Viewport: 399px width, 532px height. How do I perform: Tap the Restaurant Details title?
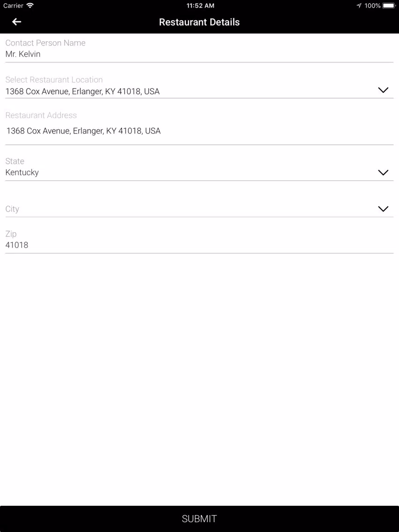(x=199, y=22)
